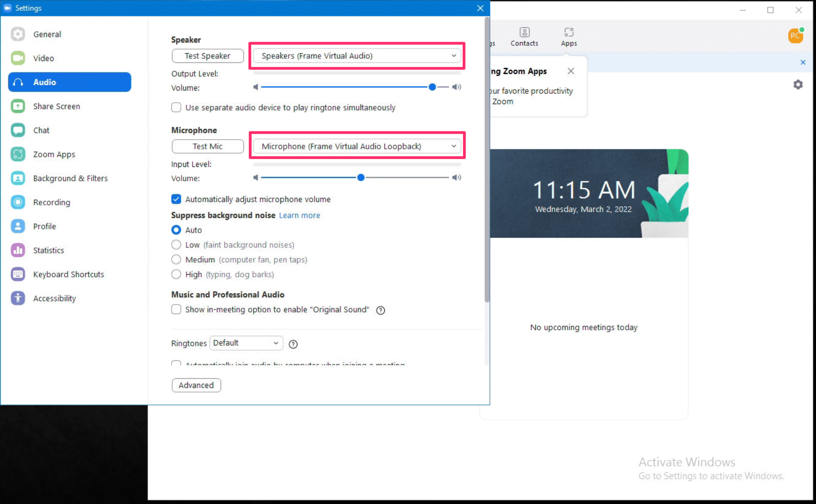The height and width of the screenshot is (504, 816).
Task: Click the microphone volume low icon
Action: click(255, 178)
